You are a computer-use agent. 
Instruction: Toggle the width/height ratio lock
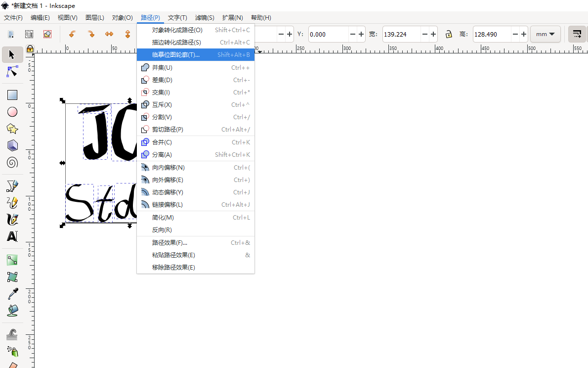(449, 34)
